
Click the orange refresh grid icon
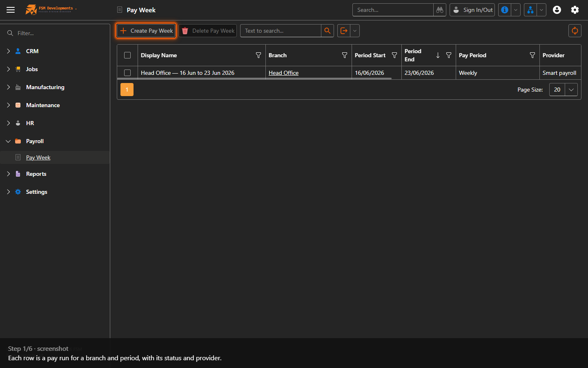point(575,31)
